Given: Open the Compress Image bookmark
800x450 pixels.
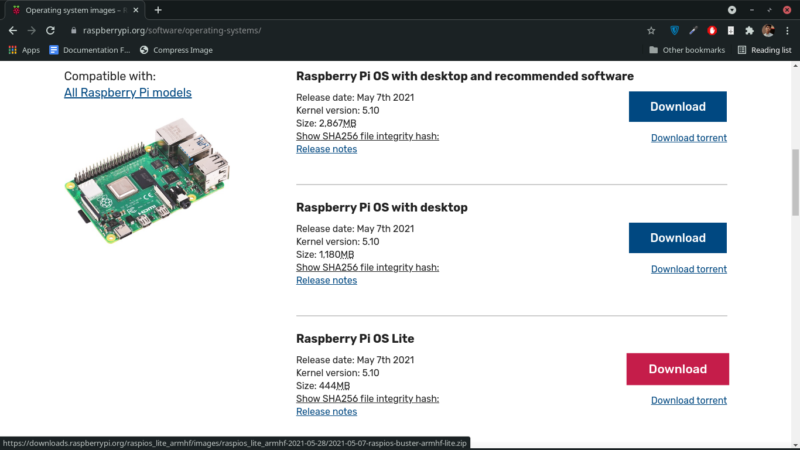Looking at the screenshot, I should pyautogui.click(x=176, y=50).
